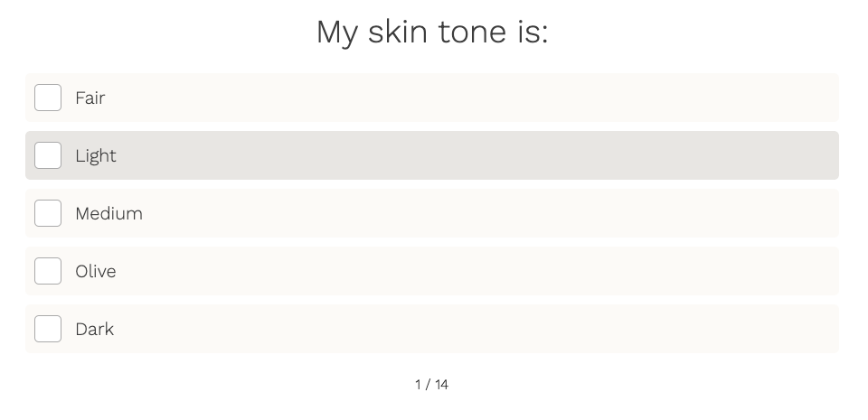Select the Fair skin tone option row
The image size is (868, 420).
tap(432, 98)
